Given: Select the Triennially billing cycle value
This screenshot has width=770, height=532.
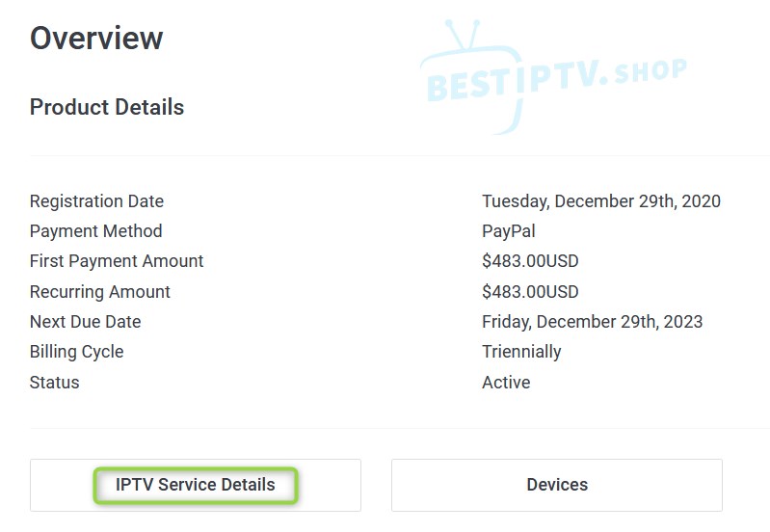Looking at the screenshot, I should (521, 352).
